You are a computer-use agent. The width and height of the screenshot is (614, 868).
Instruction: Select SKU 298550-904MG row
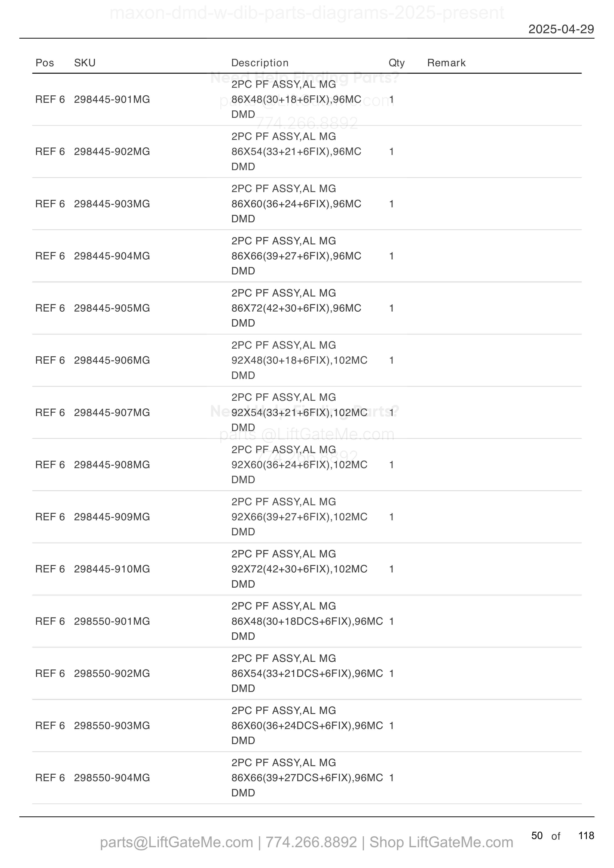307,778
